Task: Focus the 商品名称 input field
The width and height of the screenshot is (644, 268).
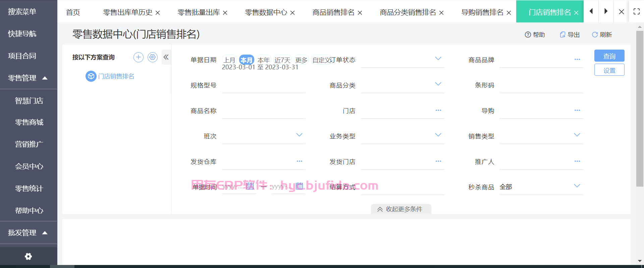Action: pyautogui.click(x=264, y=111)
